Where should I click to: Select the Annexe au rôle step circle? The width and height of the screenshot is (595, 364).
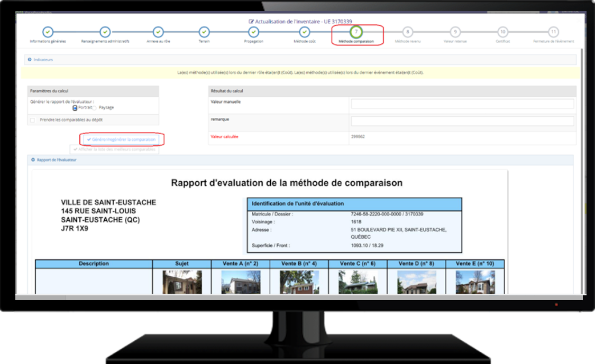(x=158, y=32)
